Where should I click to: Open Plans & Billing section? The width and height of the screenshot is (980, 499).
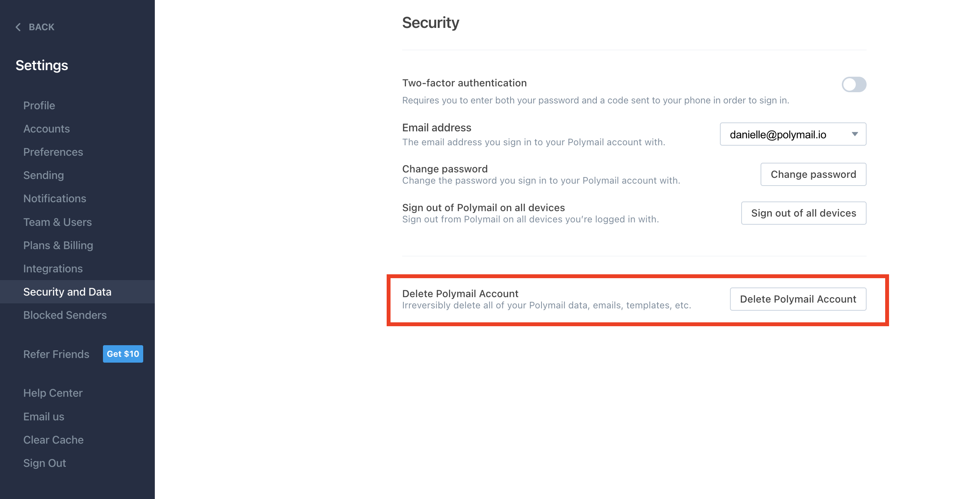click(x=58, y=245)
